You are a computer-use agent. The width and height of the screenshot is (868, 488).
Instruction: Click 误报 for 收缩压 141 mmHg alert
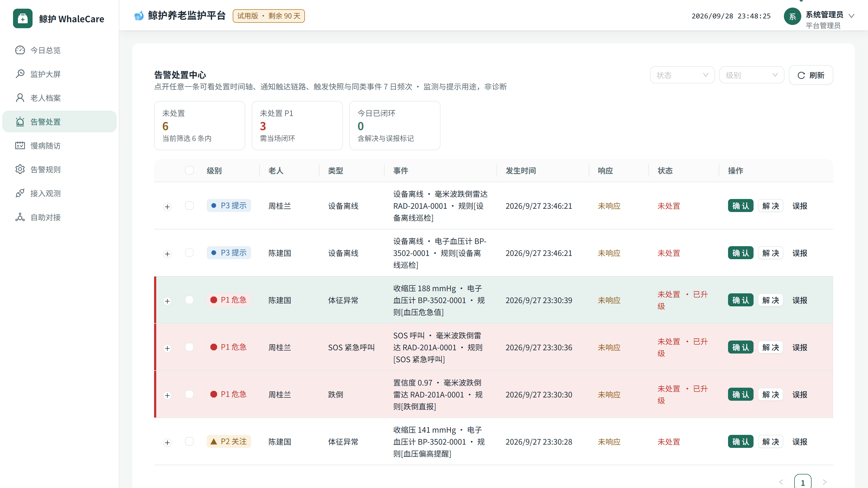(800, 442)
